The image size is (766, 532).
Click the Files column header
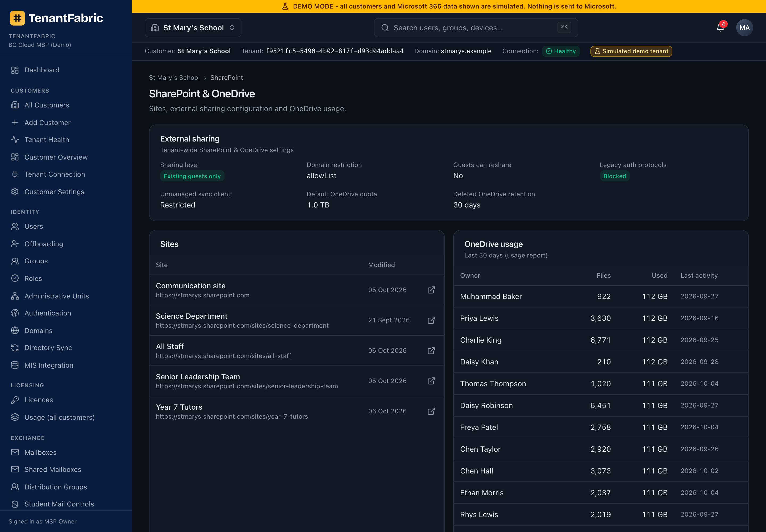603,275
